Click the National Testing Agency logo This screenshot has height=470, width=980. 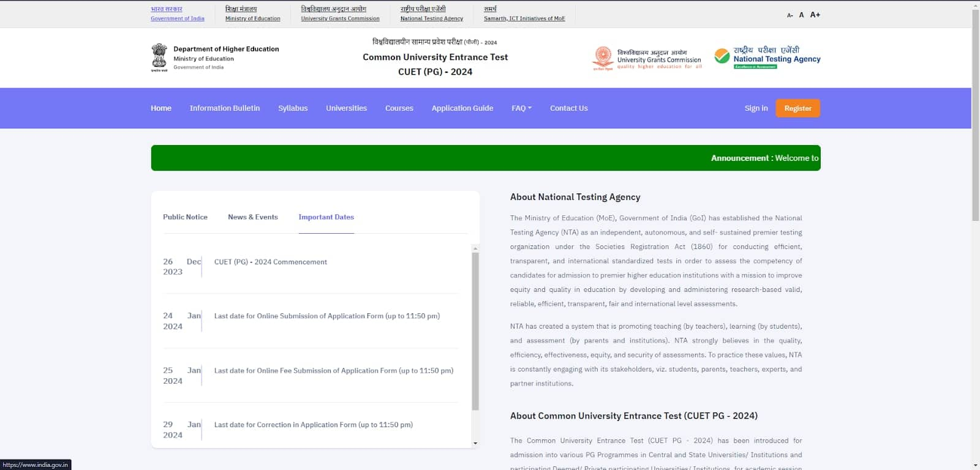pos(767,58)
